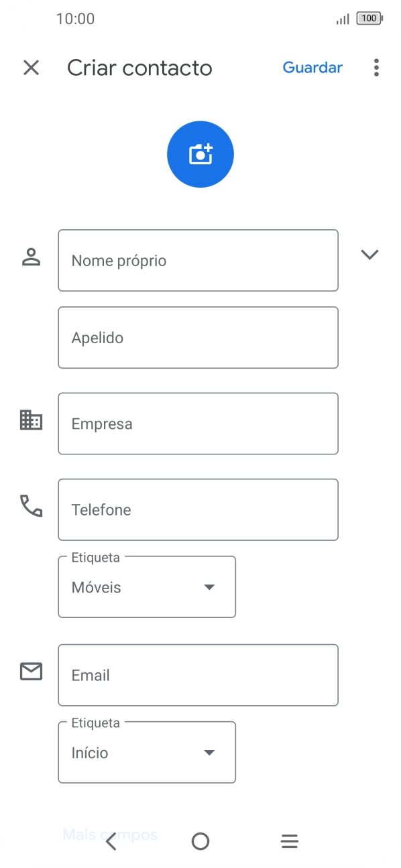
Task: Open the three-dot overflow menu
Action: coord(376,68)
